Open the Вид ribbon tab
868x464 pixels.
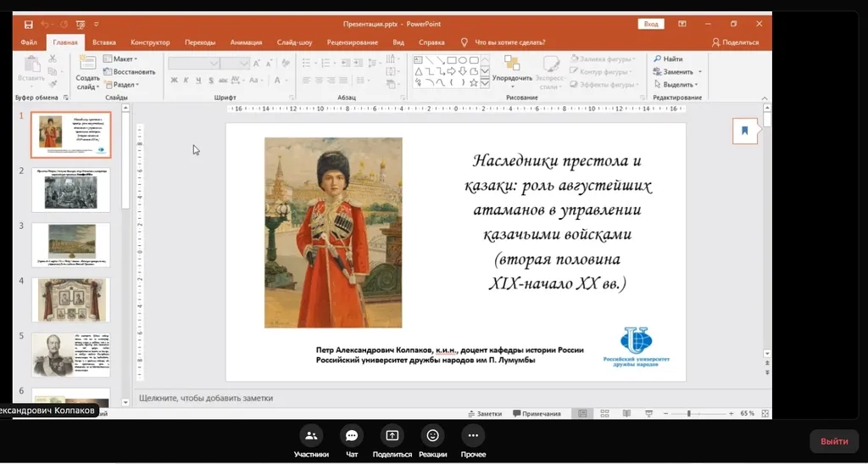398,42
